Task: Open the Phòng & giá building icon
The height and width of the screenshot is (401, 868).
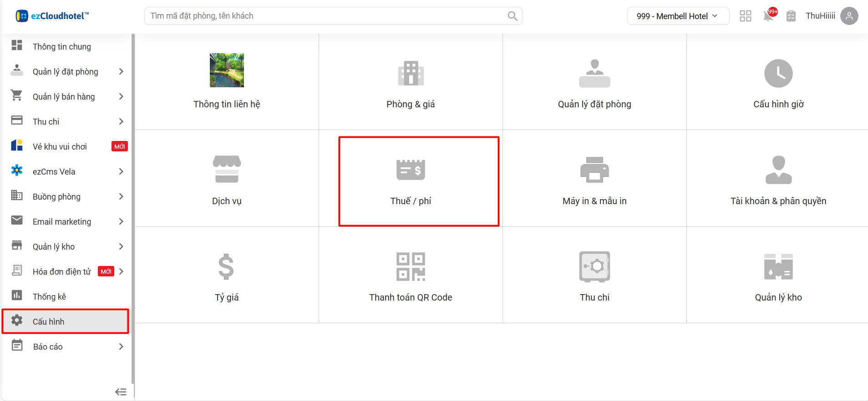Action: [411, 73]
